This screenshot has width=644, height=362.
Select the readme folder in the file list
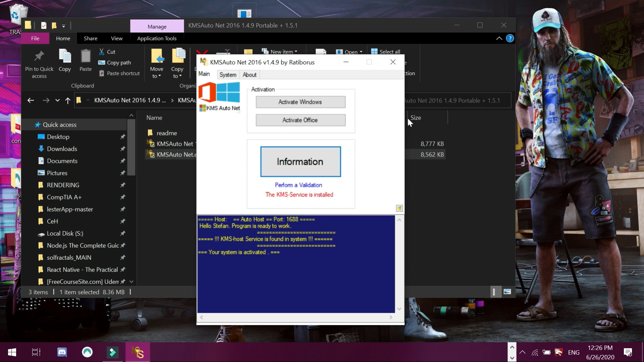(x=167, y=133)
